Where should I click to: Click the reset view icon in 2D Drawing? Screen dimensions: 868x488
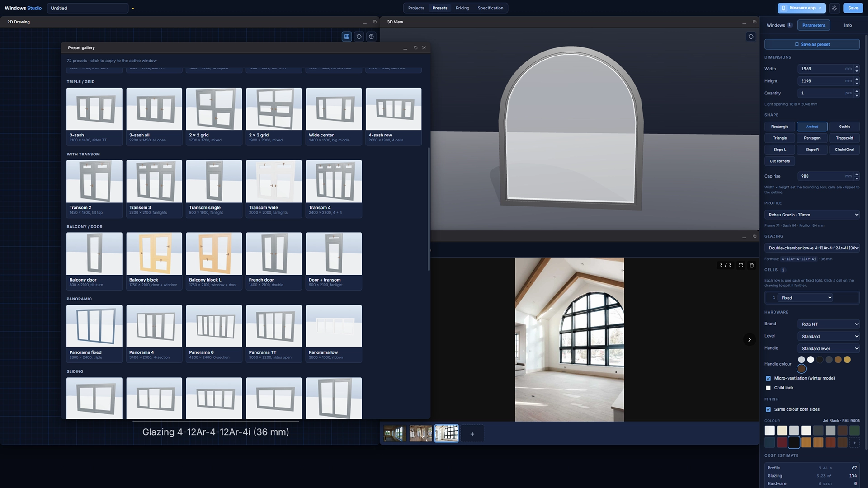359,37
